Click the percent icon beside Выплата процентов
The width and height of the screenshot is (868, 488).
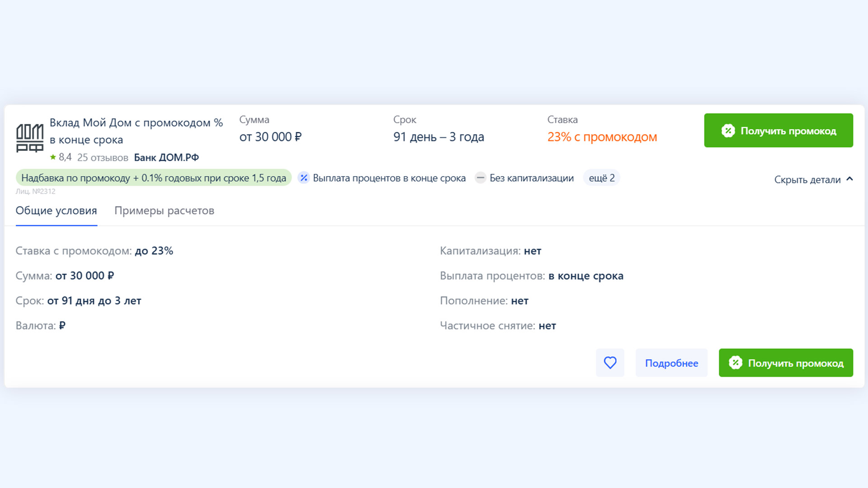(x=304, y=178)
